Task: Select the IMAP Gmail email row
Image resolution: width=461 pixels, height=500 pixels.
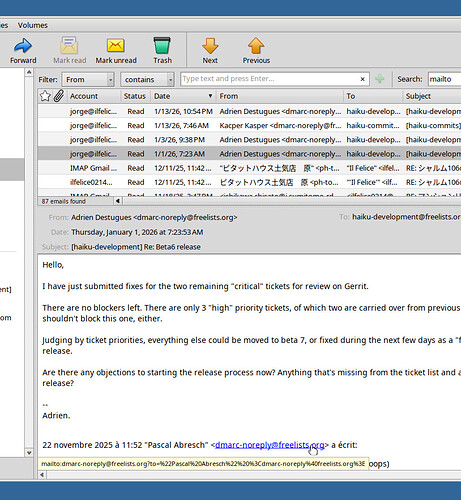Action: pyautogui.click(x=249, y=168)
